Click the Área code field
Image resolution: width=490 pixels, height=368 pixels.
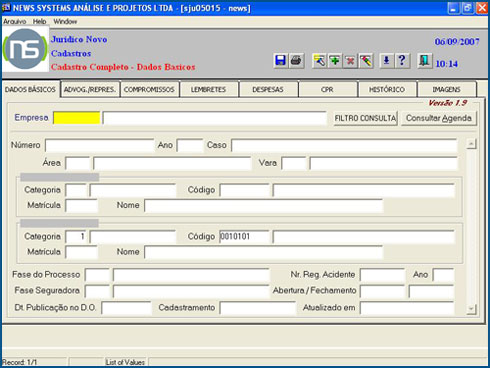coord(78,163)
